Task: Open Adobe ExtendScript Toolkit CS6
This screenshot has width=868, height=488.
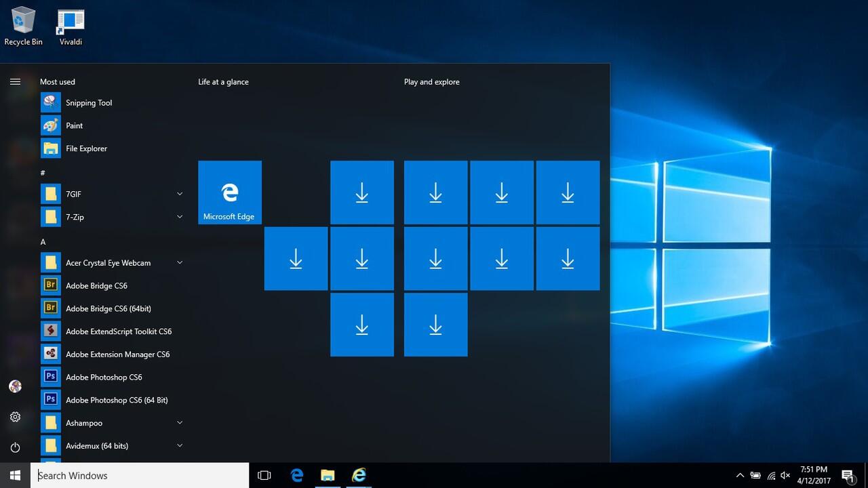Action: click(x=112, y=331)
